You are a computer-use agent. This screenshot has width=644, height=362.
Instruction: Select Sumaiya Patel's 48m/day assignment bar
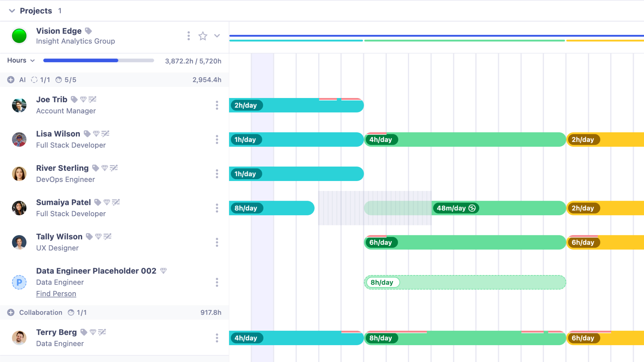click(499, 208)
